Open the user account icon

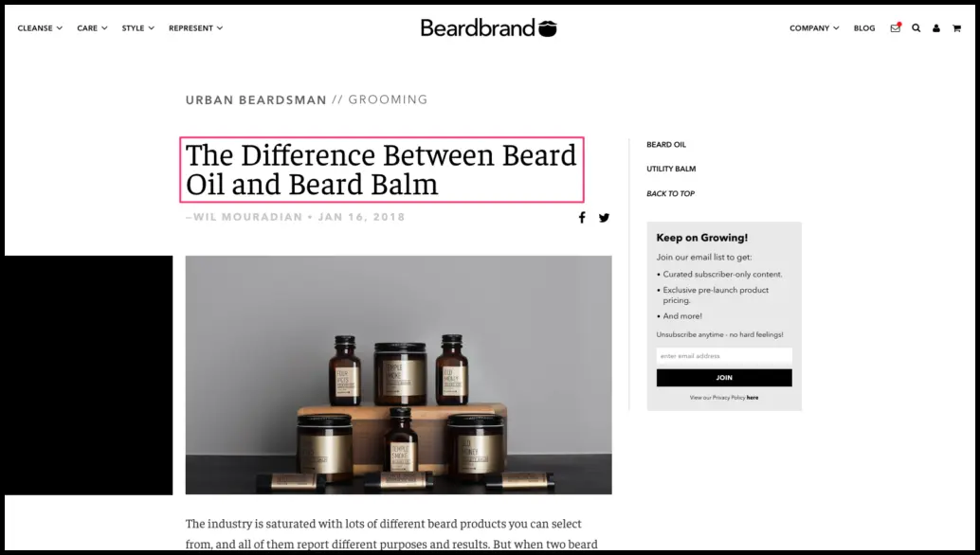click(935, 28)
